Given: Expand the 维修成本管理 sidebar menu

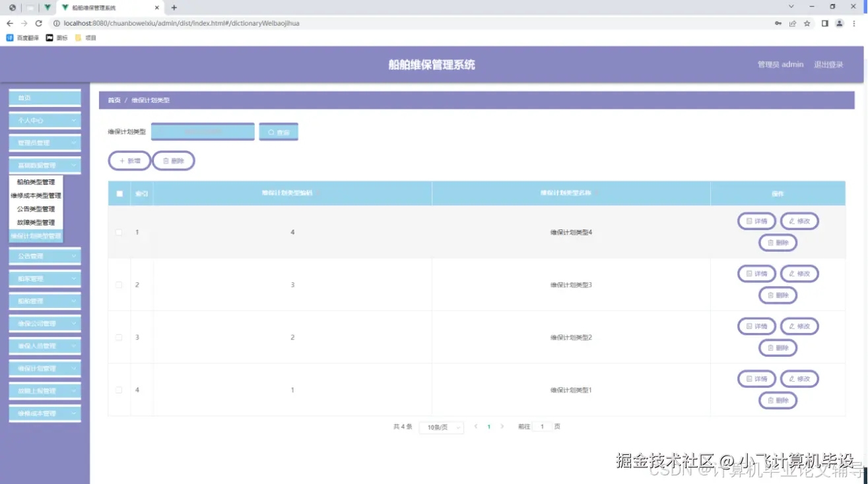Looking at the screenshot, I should tap(45, 413).
